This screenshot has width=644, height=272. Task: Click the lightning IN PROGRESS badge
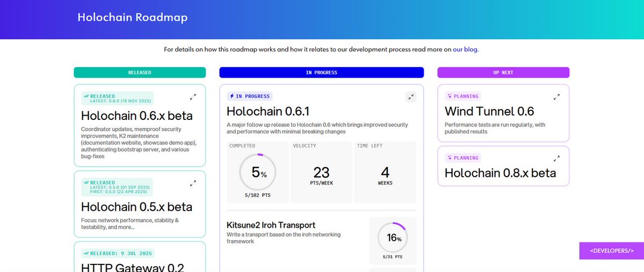click(x=250, y=96)
